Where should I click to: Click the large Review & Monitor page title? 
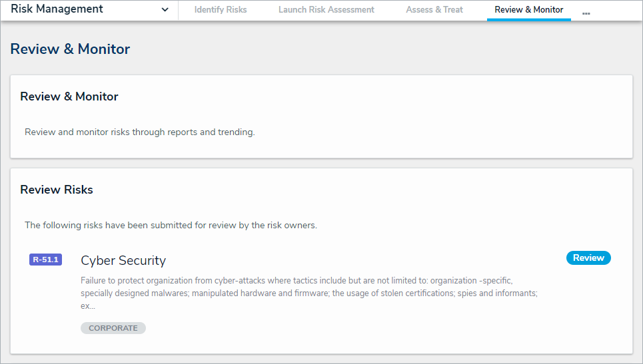(71, 49)
